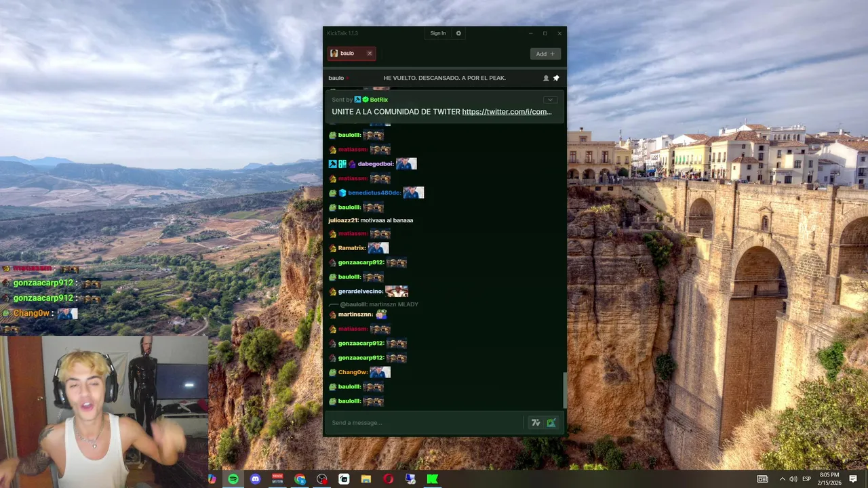Click username Chang0w in KickTalk chat
Viewport: 868px width, 488px height.
point(353,372)
